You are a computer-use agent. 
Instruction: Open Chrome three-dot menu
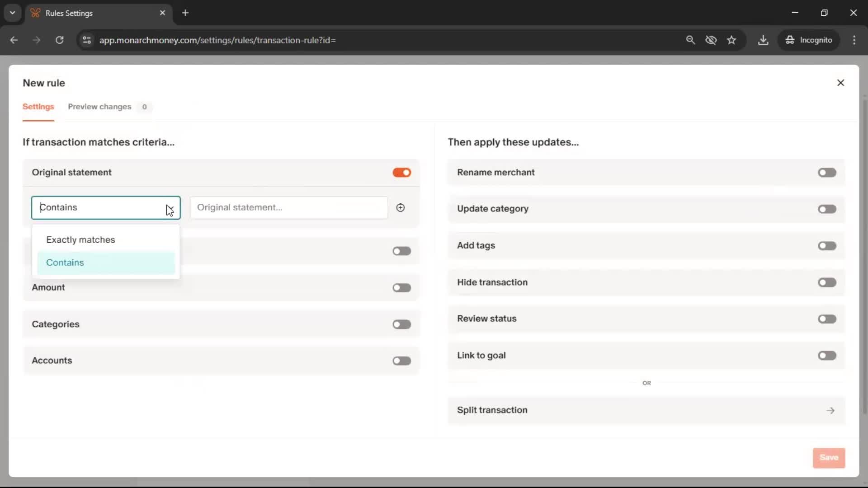tap(854, 40)
